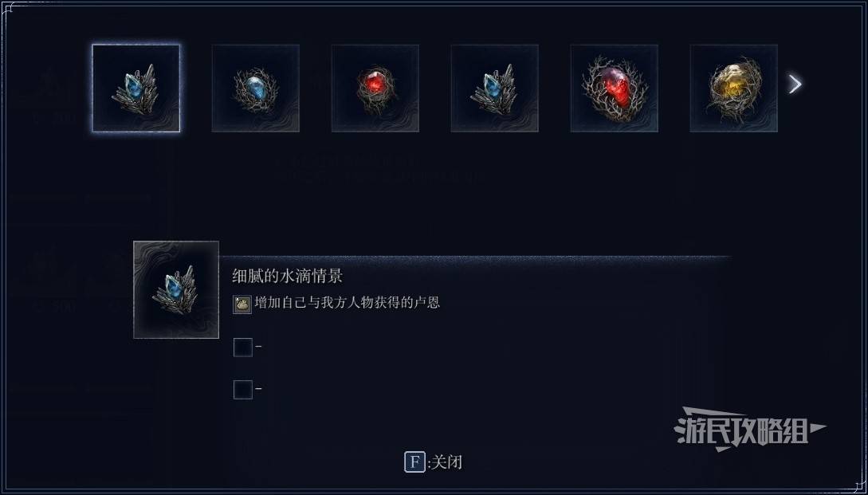Screen dimensions: 868x495
Task: Pick the unhighlighted blue crystal shard relic
Action: (x=495, y=88)
